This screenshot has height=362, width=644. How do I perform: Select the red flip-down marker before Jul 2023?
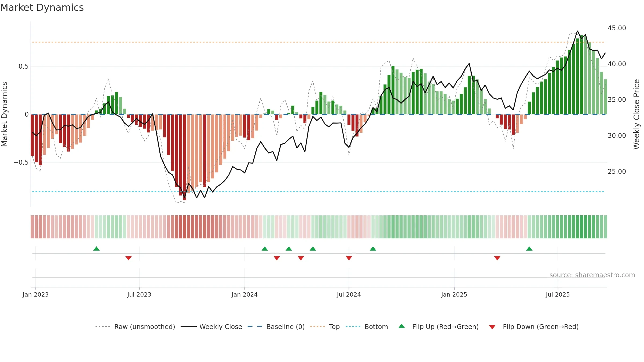[x=129, y=258]
